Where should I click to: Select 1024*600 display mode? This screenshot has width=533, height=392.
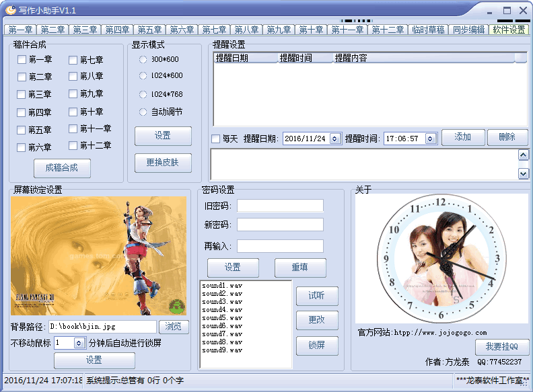pyautogui.click(x=143, y=75)
